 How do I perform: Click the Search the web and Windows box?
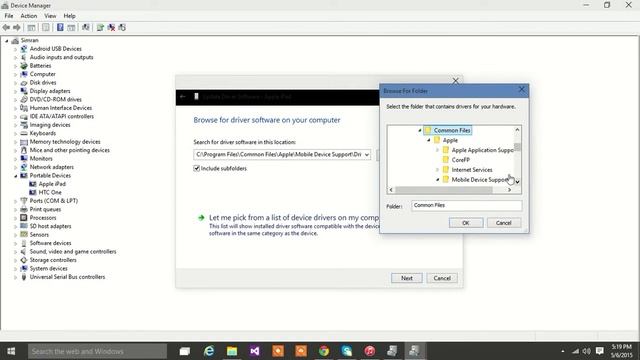(x=97, y=351)
